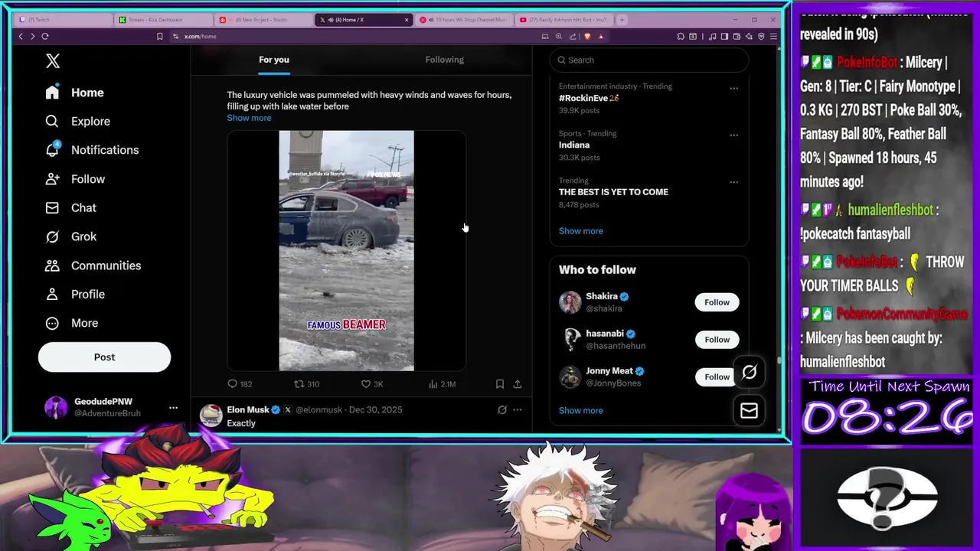This screenshot has height=551, width=980.
Task: Switch to the New Project - Studio tab
Action: click(264, 19)
